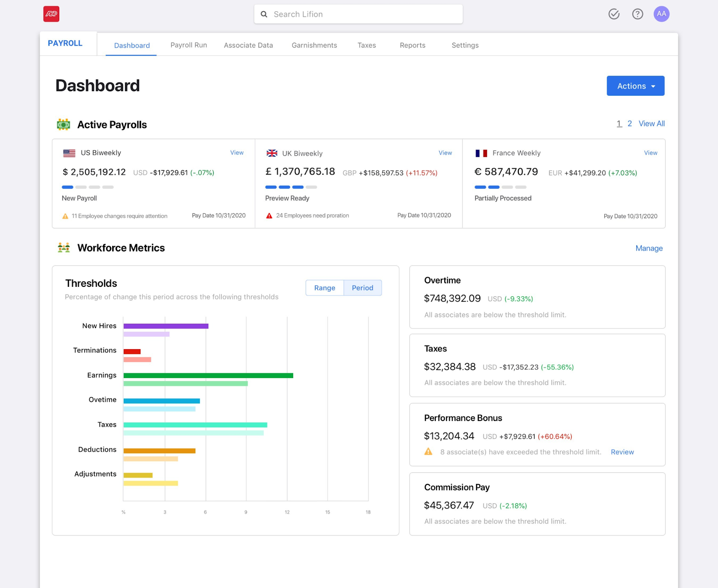
Task: Open the Payroll Run tab
Action: coord(188,45)
